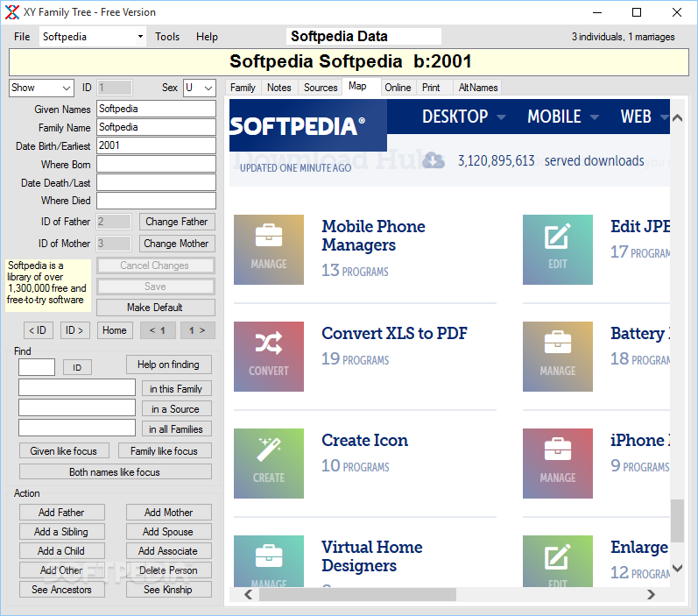Switch to the AltNames tab
Image resolution: width=698 pixels, height=616 pixels.
[477, 88]
